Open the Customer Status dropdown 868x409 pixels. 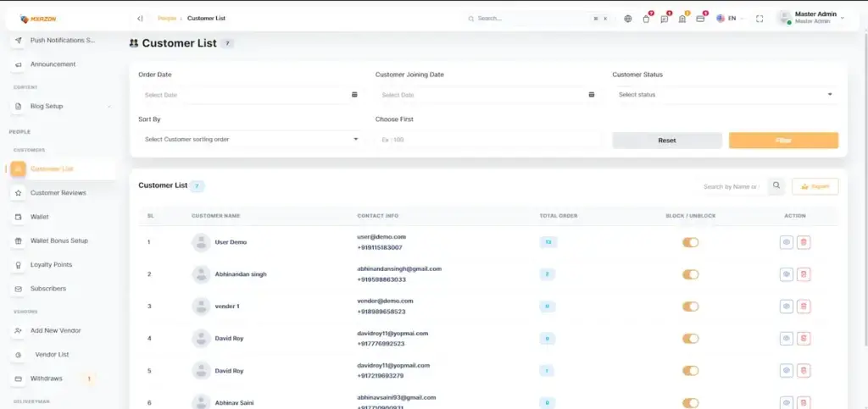(726, 95)
